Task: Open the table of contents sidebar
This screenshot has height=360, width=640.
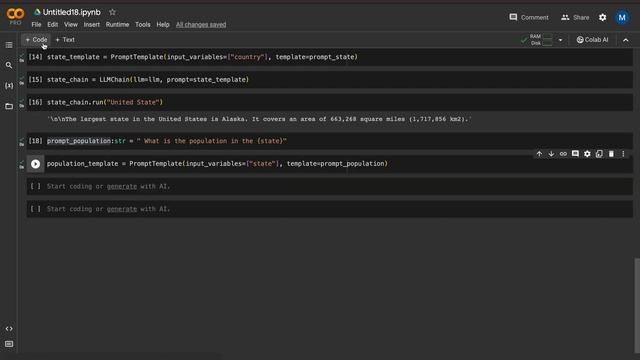Action: [x=9, y=45]
